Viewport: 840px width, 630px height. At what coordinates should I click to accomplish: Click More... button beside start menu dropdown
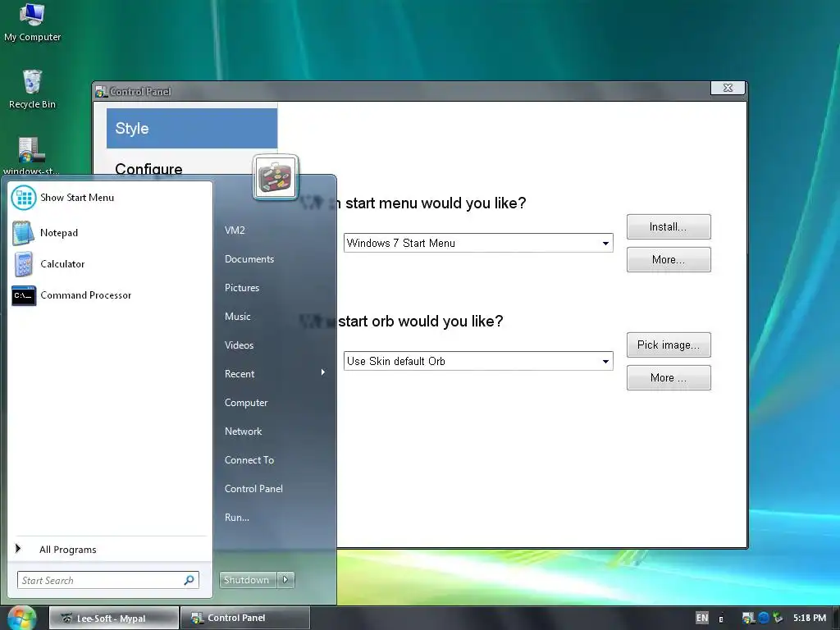point(669,260)
